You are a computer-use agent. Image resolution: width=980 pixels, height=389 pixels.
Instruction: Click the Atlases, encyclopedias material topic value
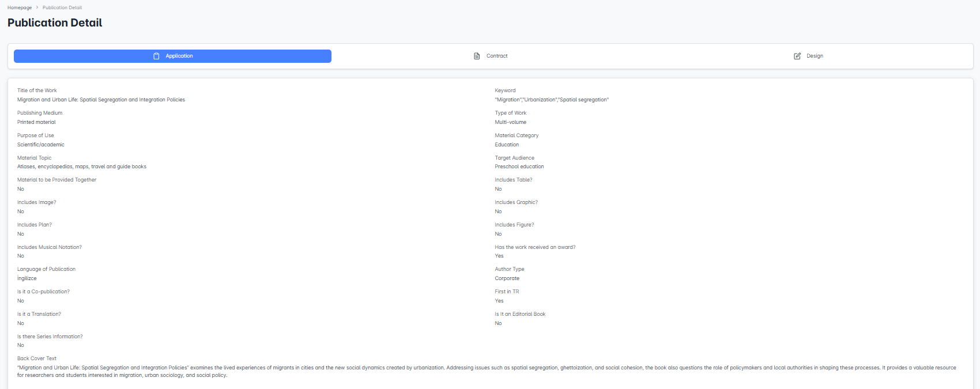pyautogui.click(x=82, y=167)
